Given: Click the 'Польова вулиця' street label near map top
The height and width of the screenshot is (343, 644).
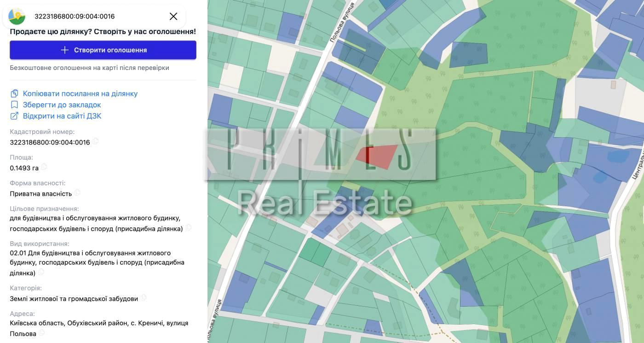Looking at the screenshot, I should coord(343,23).
